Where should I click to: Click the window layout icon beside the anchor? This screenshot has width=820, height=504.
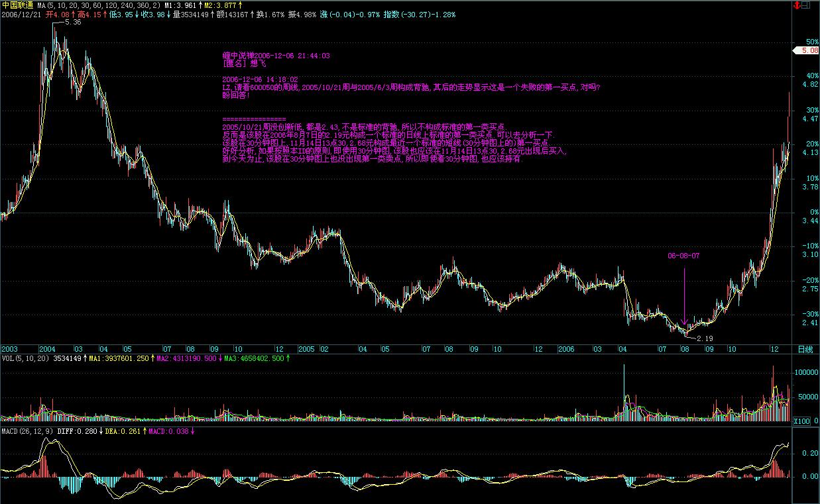(805, 5)
